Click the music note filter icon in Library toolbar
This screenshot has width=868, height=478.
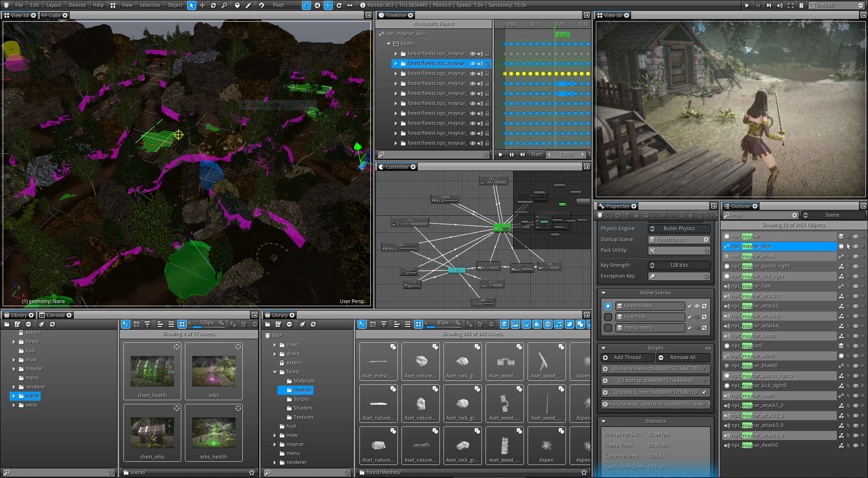click(559, 324)
